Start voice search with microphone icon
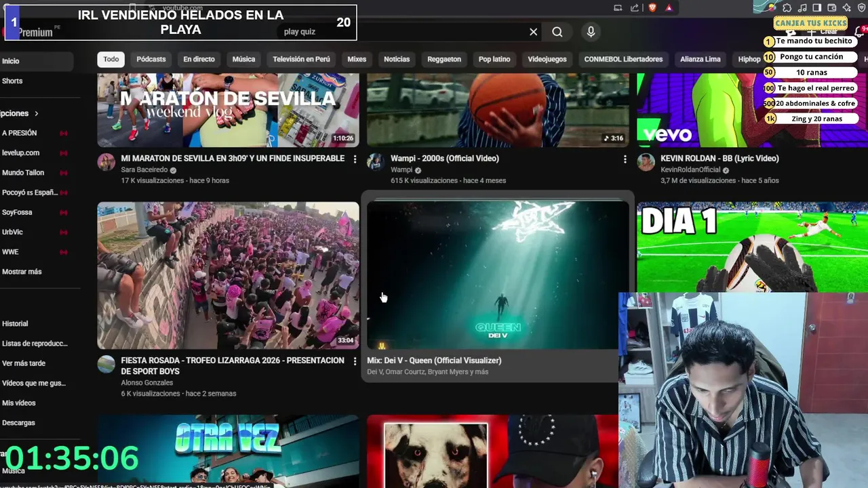 (x=591, y=32)
